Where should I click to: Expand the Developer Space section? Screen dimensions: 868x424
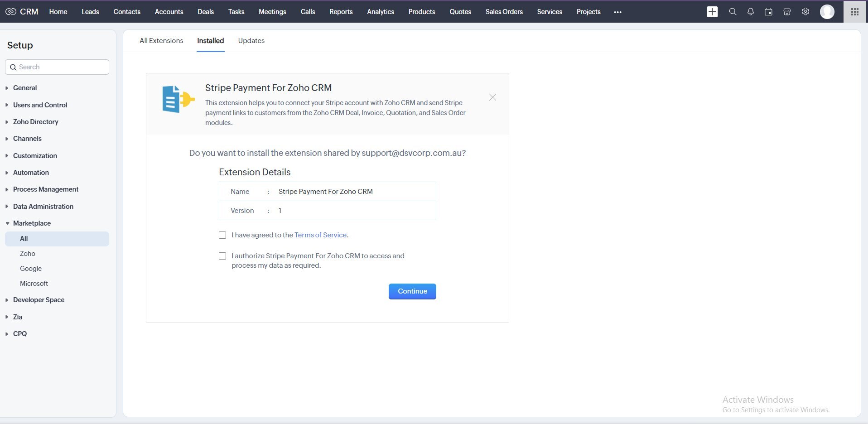[39, 300]
